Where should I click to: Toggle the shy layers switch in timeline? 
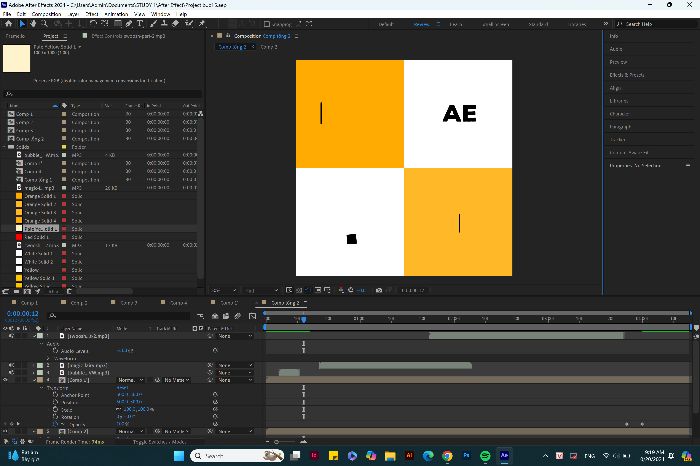(215, 316)
